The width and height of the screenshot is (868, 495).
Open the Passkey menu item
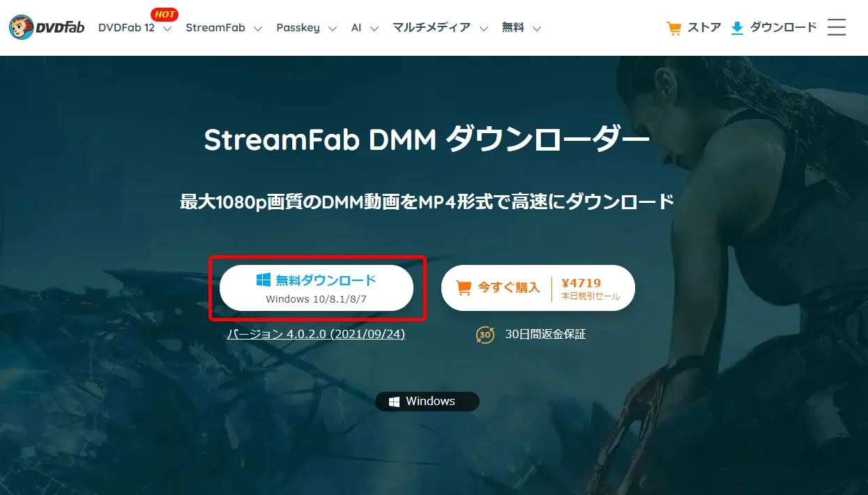[298, 28]
